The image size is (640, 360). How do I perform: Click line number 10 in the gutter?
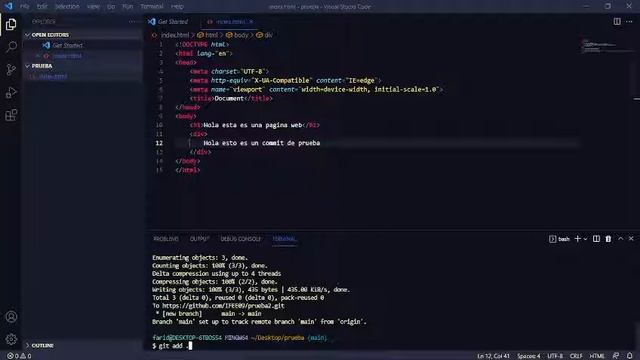[159, 125]
